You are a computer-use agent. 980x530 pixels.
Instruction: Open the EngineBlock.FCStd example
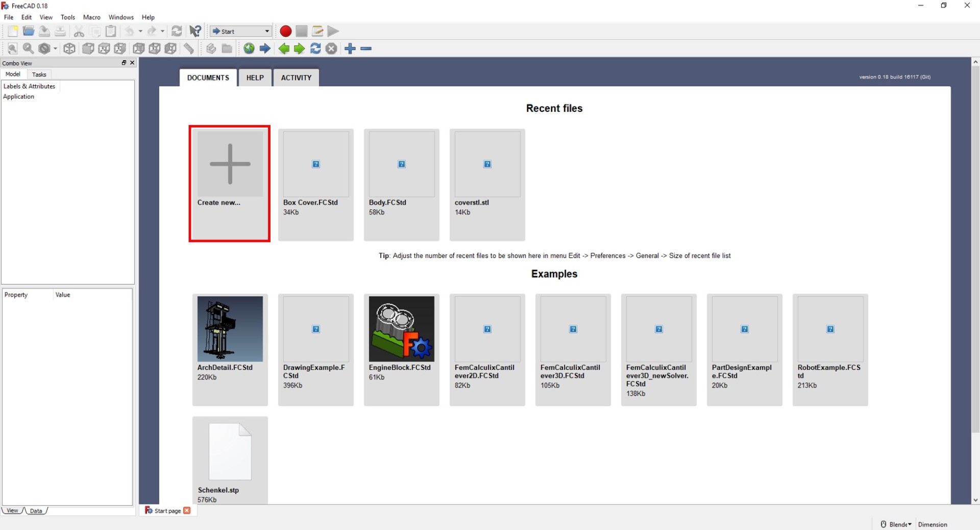[402, 350]
